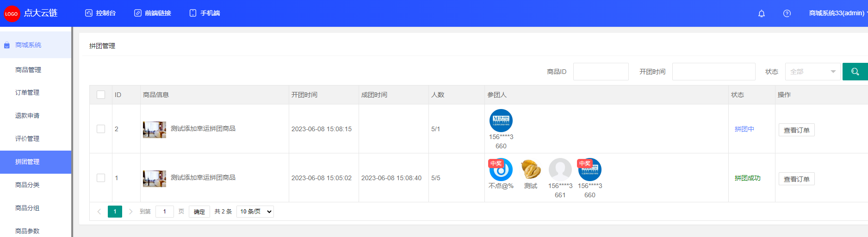868x237 pixels.
Task: Click the 156****3660 avatar in row ID 1
Action: (590, 170)
